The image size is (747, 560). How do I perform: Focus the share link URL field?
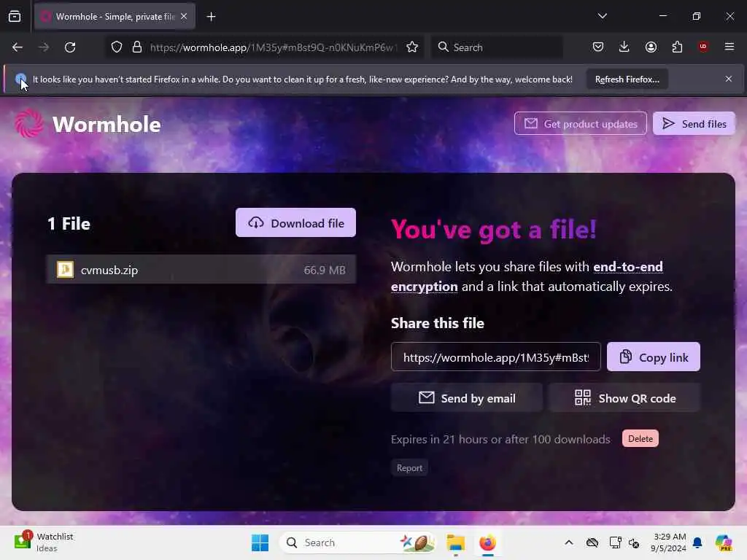495,357
